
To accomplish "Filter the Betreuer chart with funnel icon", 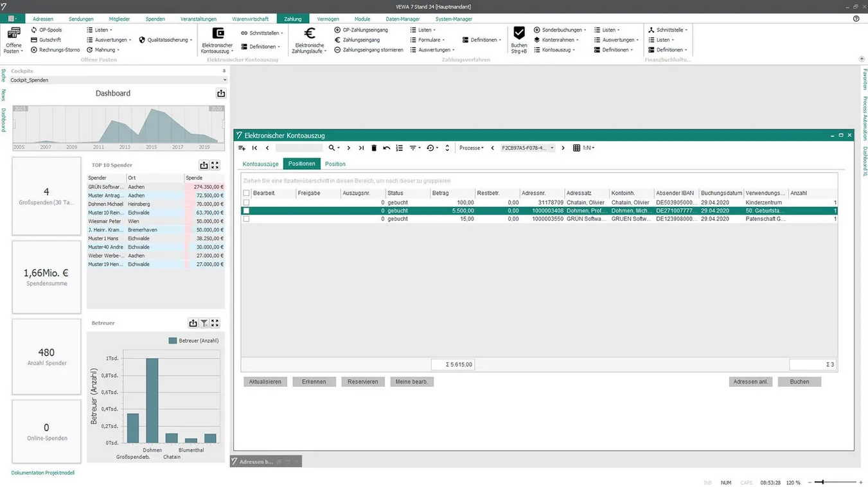I will coord(204,323).
